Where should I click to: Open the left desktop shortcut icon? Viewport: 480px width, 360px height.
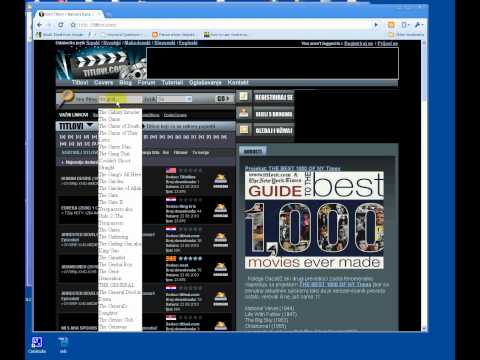(x=37, y=345)
